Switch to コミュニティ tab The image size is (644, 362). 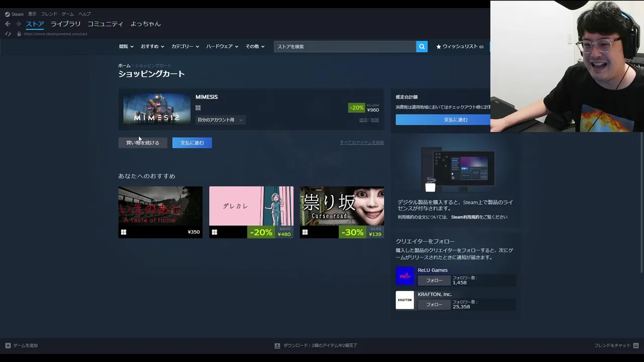coord(105,24)
